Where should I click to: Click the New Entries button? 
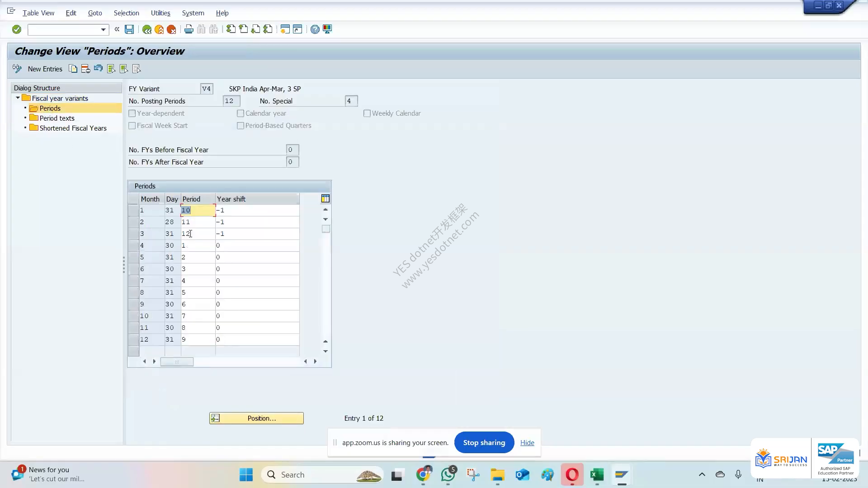pos(45,69)
